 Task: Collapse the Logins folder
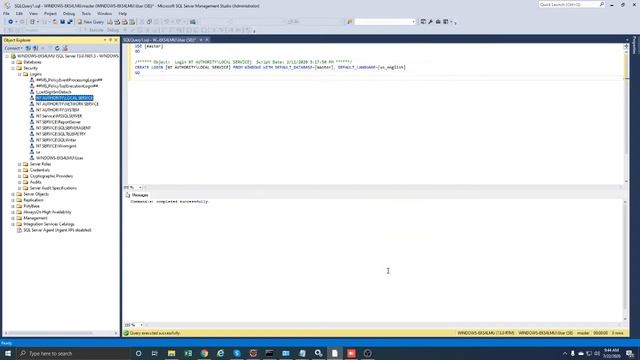tap(19, 74)
